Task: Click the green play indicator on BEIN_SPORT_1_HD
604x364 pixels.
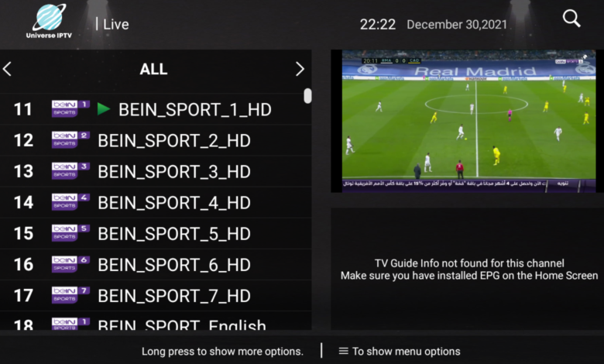Action: click(104, 109)
